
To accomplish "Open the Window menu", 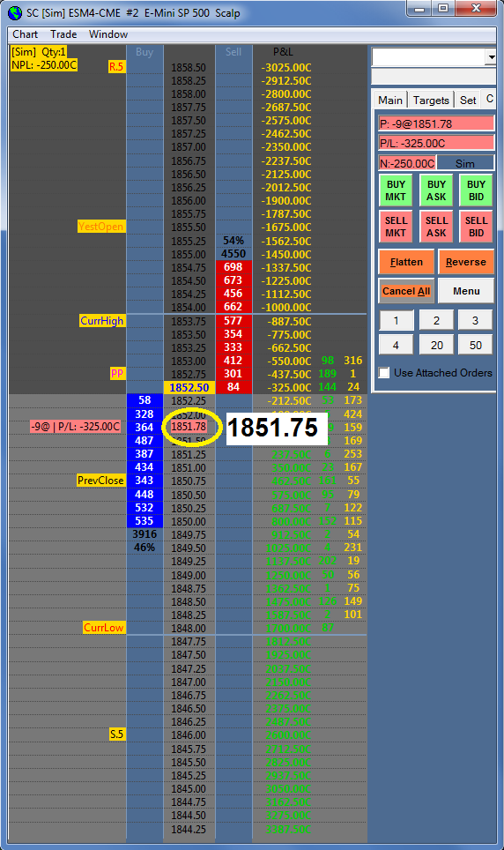I will point(108,34).
